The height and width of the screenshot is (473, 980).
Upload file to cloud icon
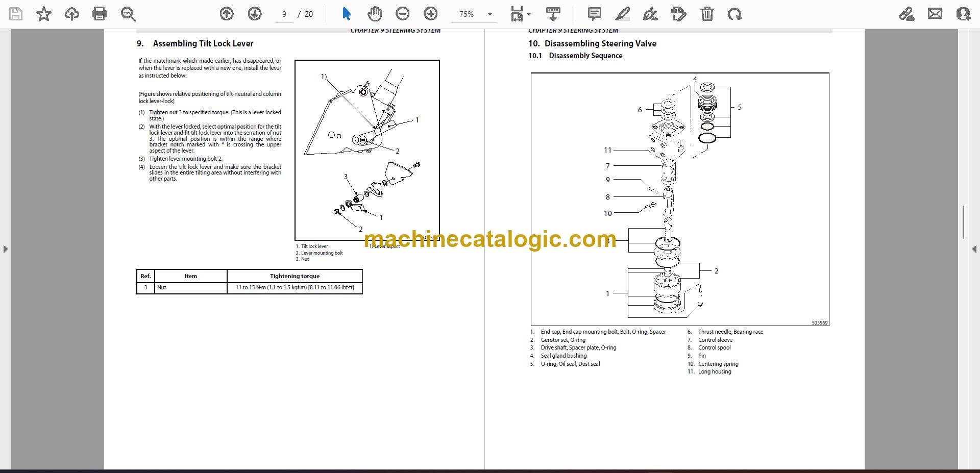pyautogui.click(x=72, y=14)
